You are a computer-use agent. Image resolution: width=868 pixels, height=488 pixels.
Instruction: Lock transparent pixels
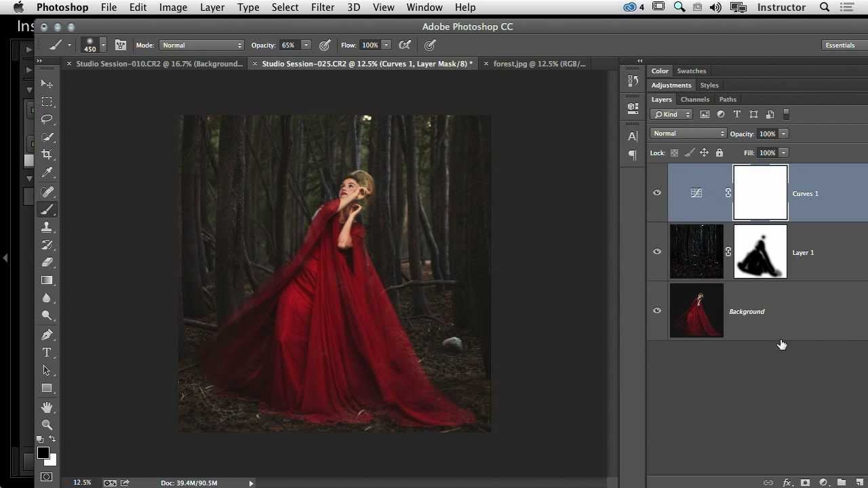675,153
